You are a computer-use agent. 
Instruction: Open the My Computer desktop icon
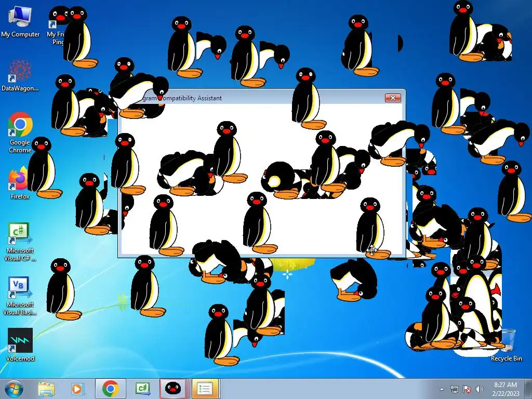[20, 22]
